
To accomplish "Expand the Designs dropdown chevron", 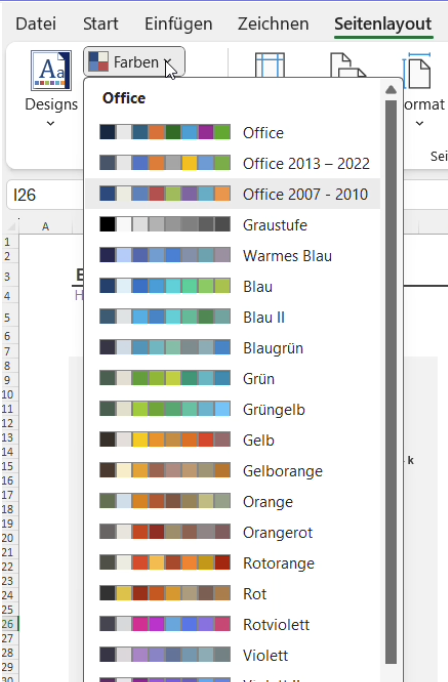I will tap(50, 124).
